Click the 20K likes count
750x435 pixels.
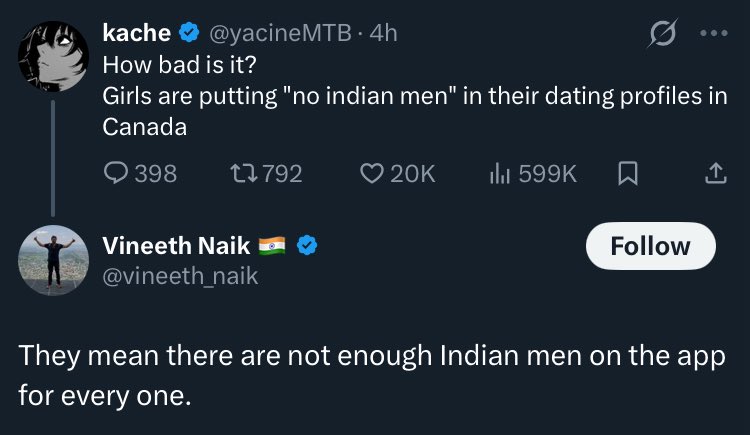[x=412, y=173]
